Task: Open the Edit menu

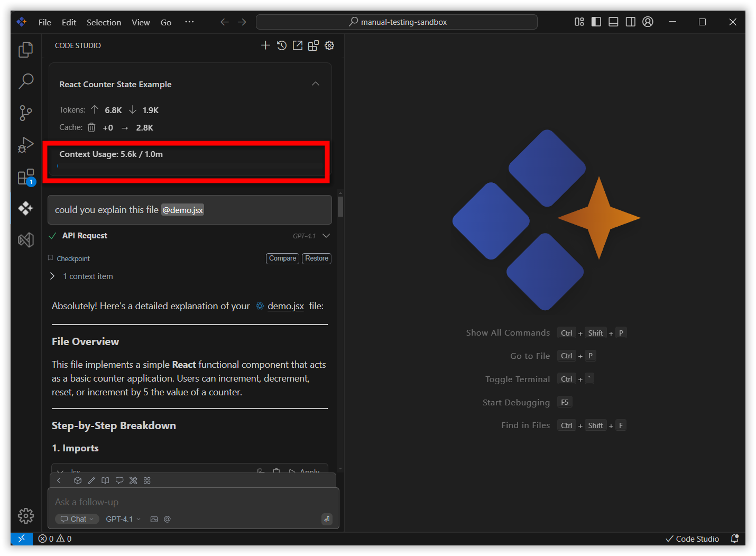Action: click(69, 22)
